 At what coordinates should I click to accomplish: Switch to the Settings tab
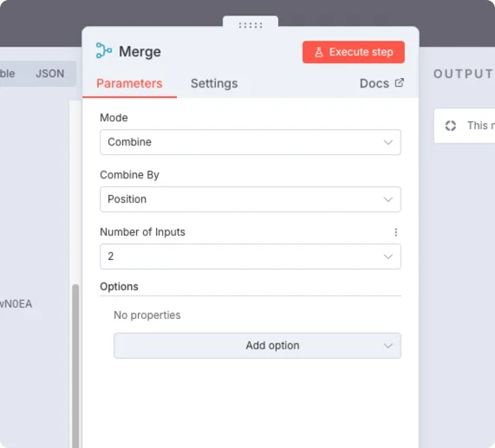point(214,83)
